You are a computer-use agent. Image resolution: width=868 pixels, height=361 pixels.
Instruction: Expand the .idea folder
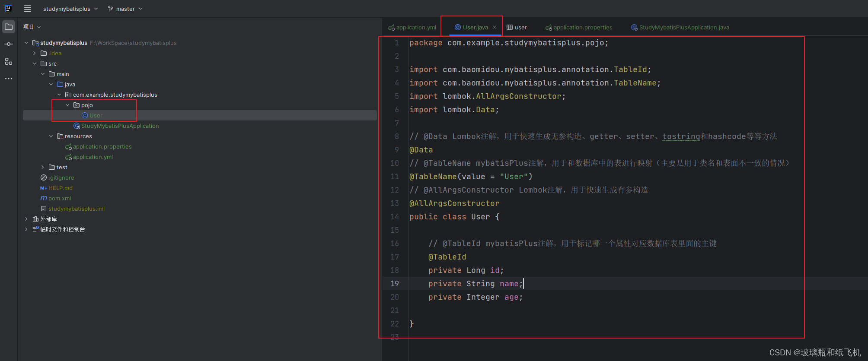point(35,53)
